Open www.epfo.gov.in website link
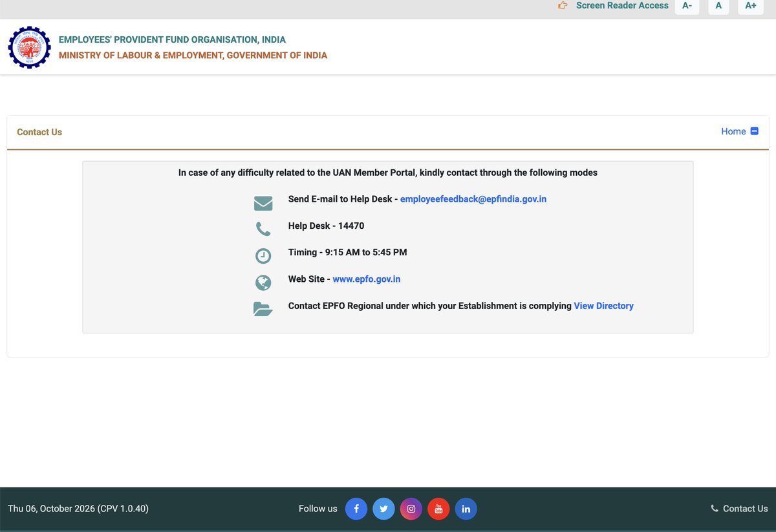 pos(367,279)
